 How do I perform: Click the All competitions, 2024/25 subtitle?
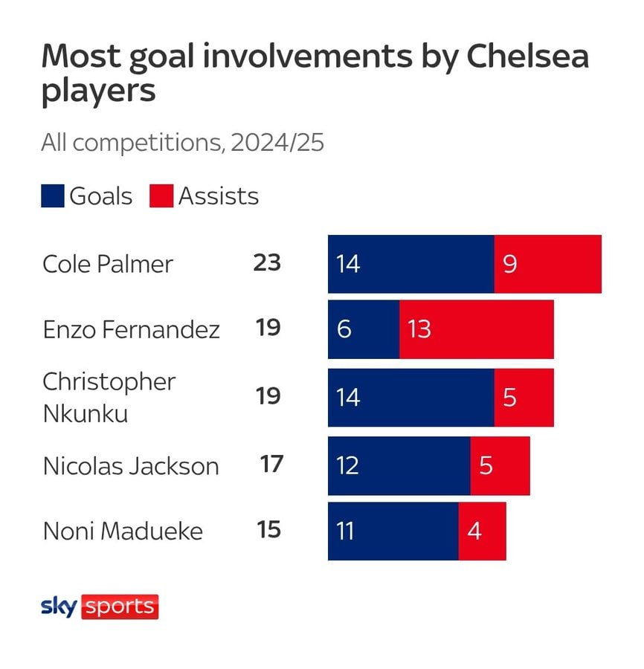(183, 143)
